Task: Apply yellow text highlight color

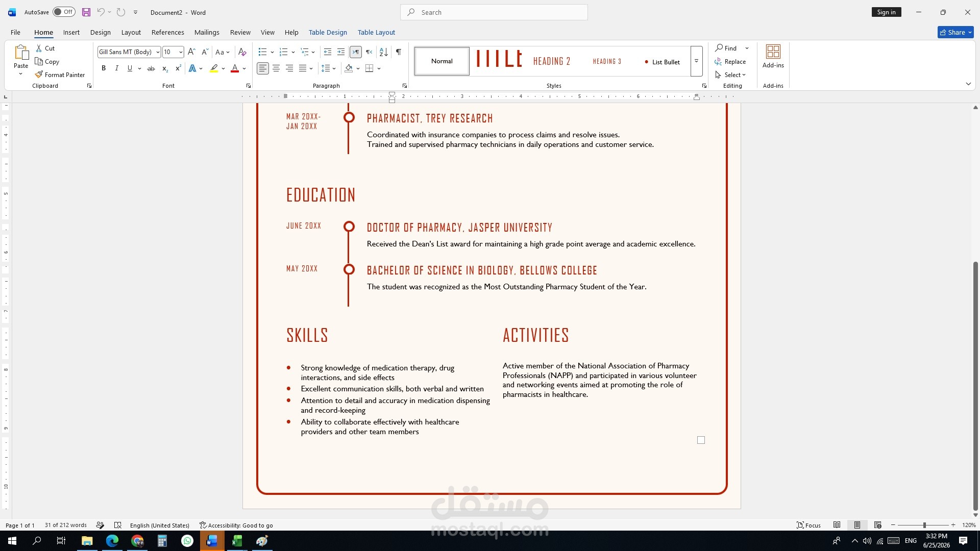Action: click(214, 68)
